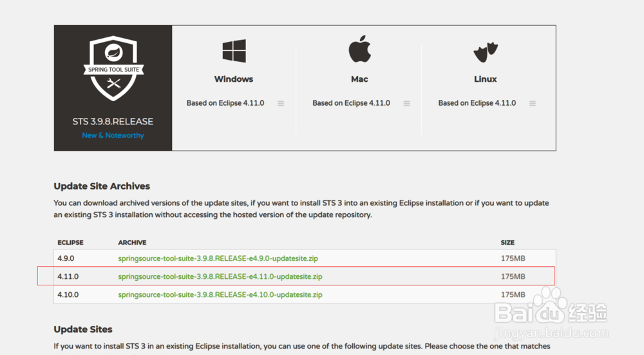Click the Linux footprint logo icon

point(485,51)
